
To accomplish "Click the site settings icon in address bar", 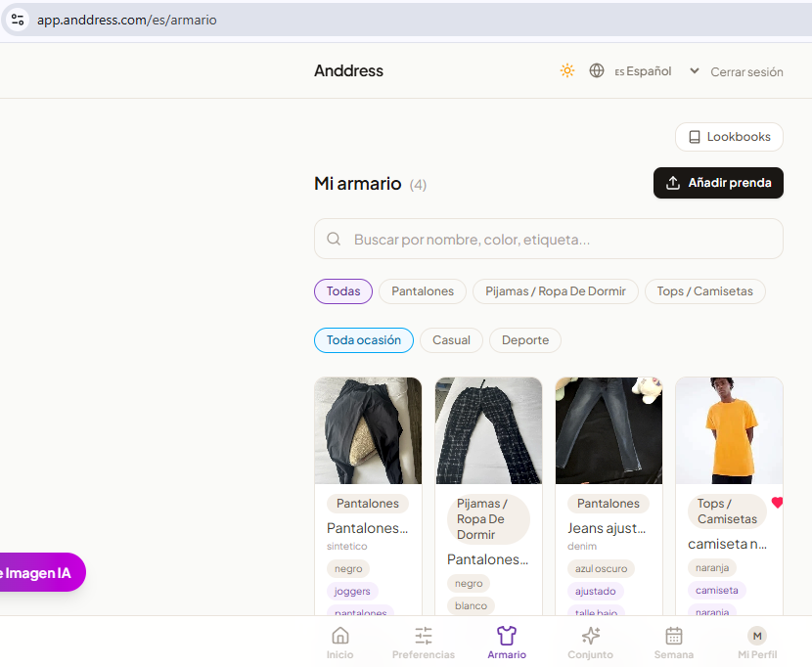I will pos(18,20).
